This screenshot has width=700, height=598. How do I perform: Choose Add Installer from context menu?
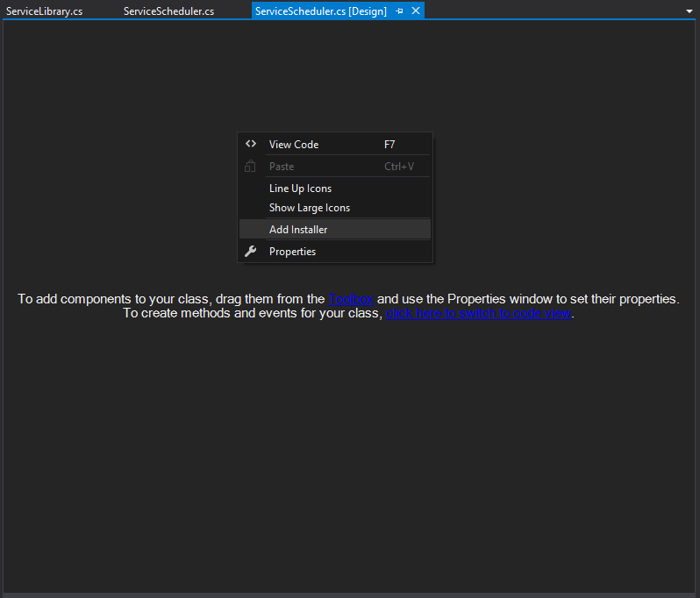pos(335,230)
